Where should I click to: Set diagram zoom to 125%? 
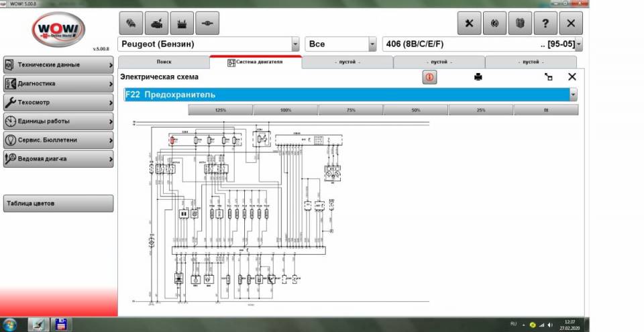(x=220, y=110)
